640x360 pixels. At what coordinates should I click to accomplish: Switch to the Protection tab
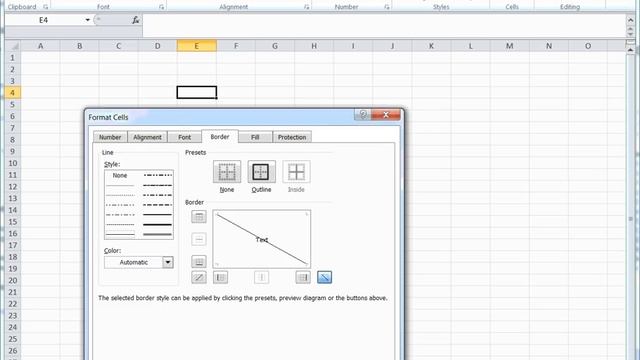[292, 137]
